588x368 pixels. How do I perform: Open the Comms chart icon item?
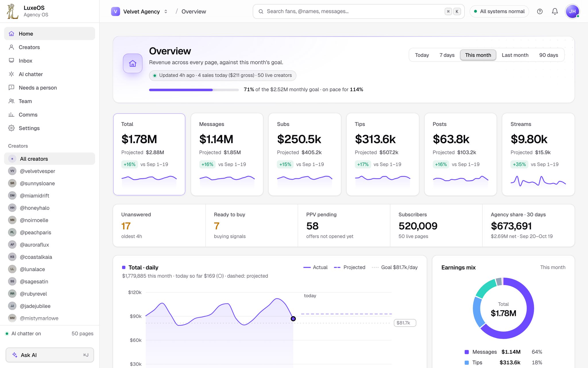click(11, 115)
